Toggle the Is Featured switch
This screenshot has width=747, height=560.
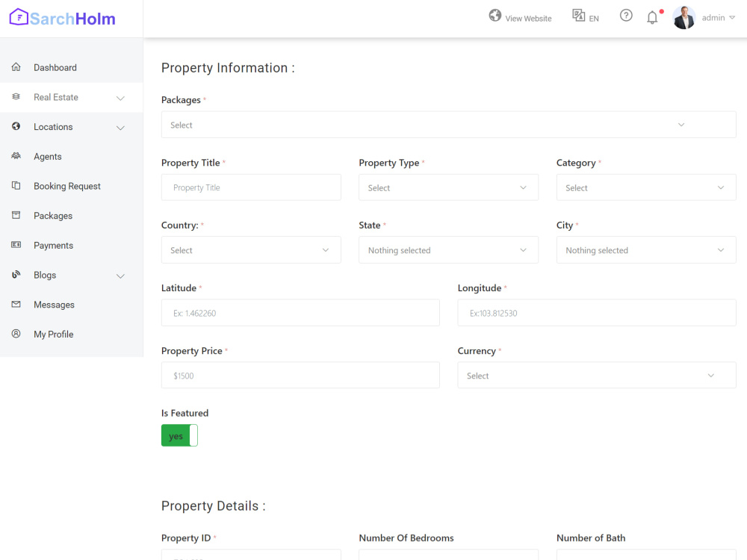179,435
